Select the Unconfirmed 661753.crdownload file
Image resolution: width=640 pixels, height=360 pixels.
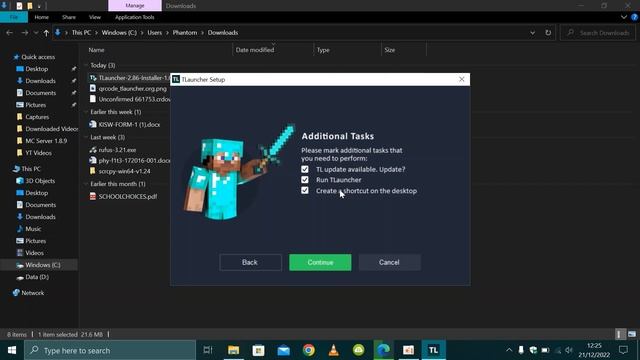(x=129, y=99)
